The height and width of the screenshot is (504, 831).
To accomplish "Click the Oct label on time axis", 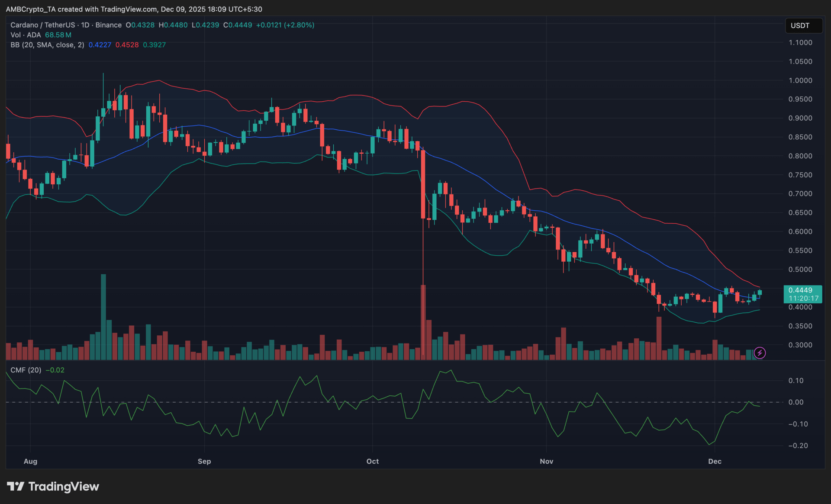I will pyautogui.click(x=372, y=461).
